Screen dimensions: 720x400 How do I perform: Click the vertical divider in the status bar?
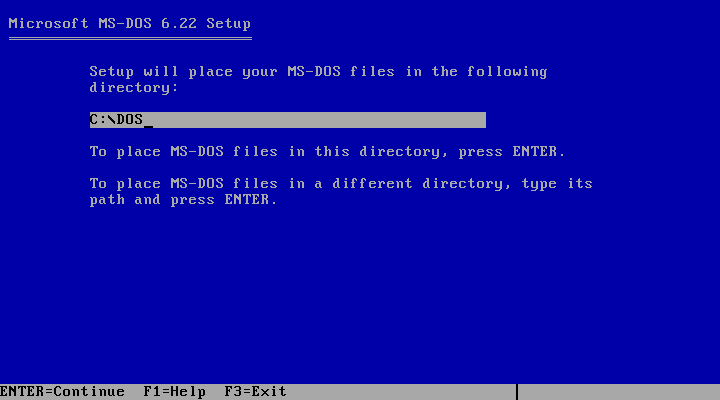pyautogui.click(x=517, y=392)
